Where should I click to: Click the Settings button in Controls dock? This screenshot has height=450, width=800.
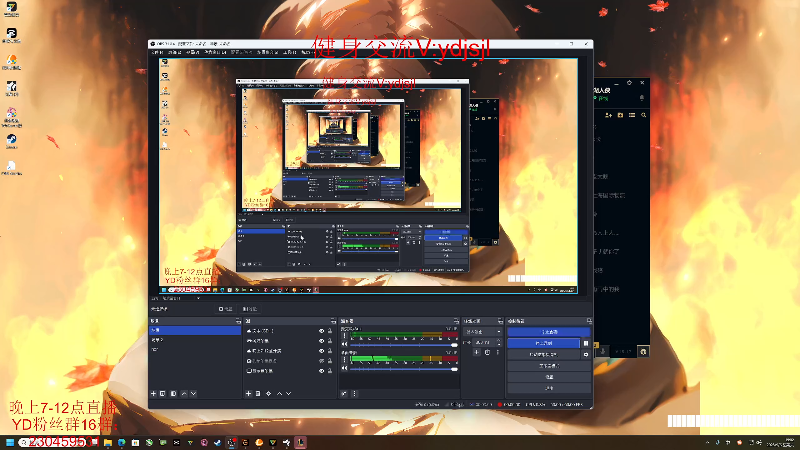(x=549, y=377)
